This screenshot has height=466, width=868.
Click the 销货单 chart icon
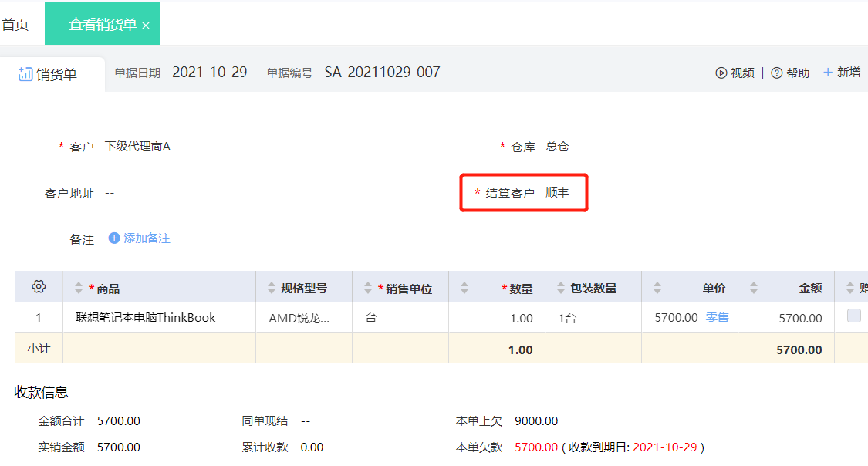(x=25, y=74)
